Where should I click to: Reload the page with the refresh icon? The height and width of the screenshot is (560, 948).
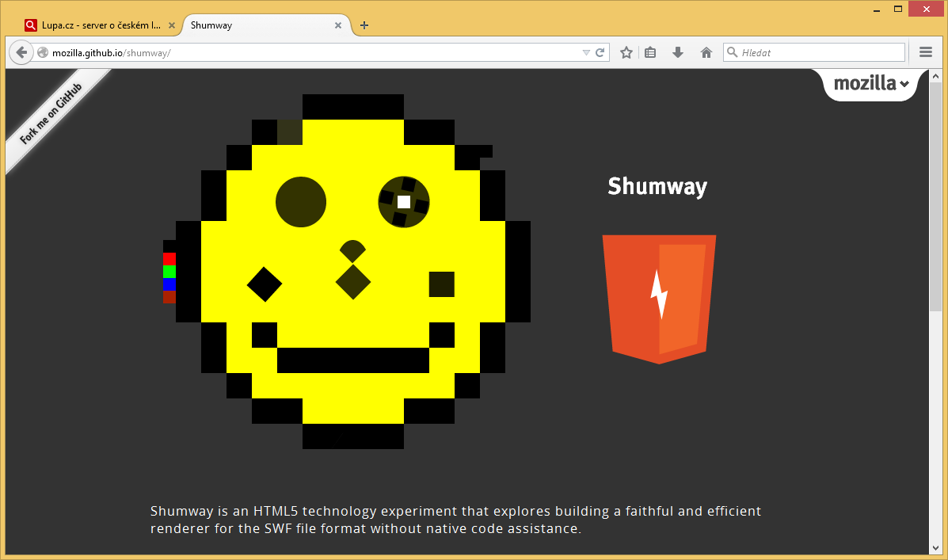(600, 53)
